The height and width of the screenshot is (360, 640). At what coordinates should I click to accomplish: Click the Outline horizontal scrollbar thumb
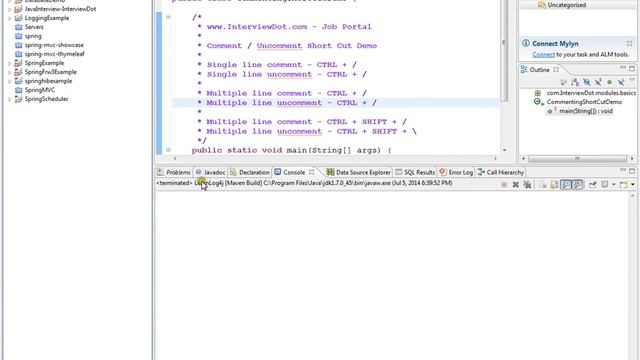[x=577, y=158]
